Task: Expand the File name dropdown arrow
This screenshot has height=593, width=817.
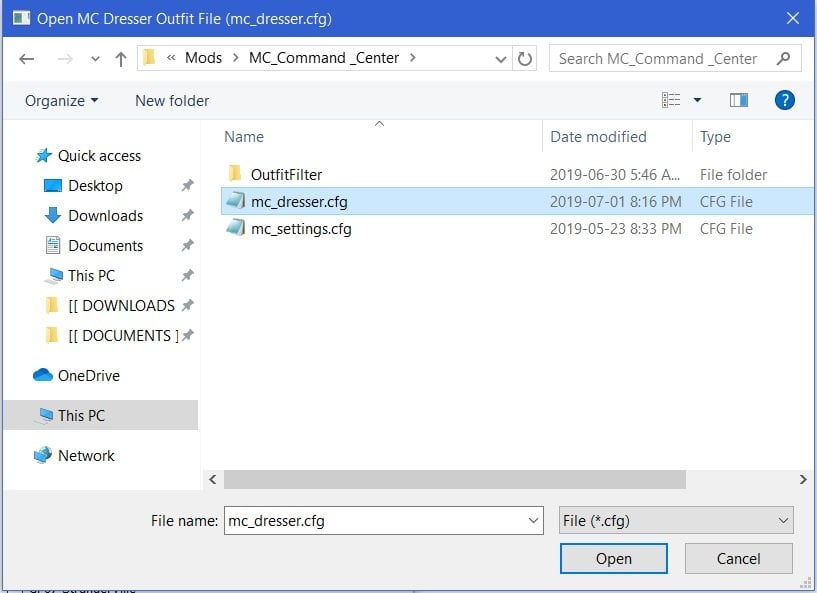Action: coord(533,521)
